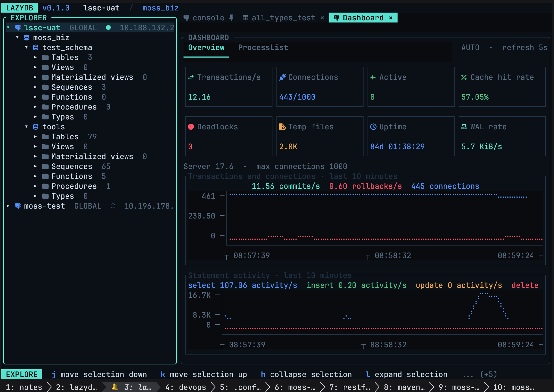Switch to tmux window 1: notes

[x=24, y=387]
